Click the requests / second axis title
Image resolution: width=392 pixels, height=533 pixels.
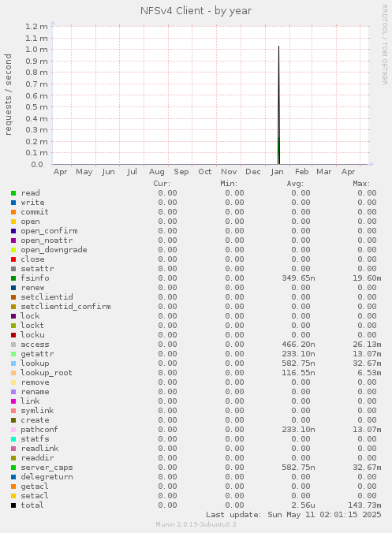tap(8, 95)
